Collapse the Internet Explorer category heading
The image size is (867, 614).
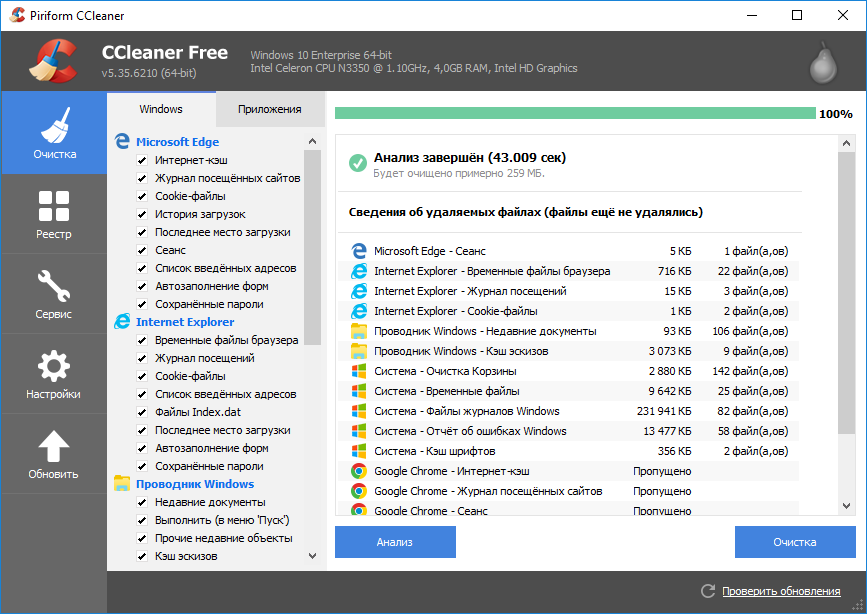point(185,321)
